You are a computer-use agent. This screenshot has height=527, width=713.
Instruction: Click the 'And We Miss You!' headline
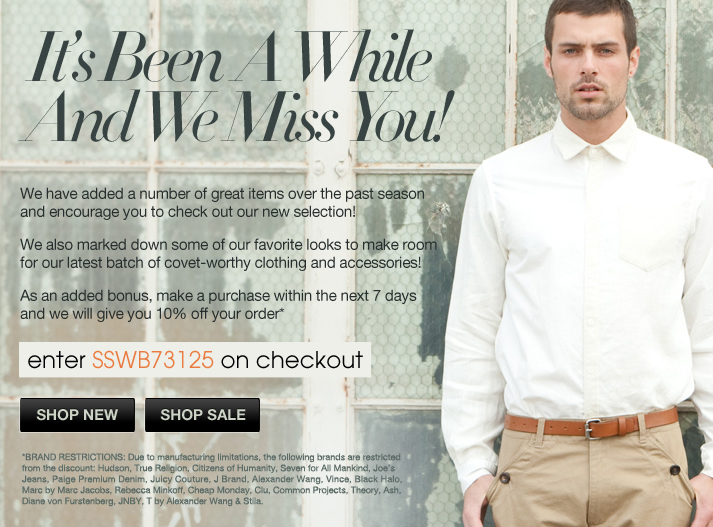(236, 116)
